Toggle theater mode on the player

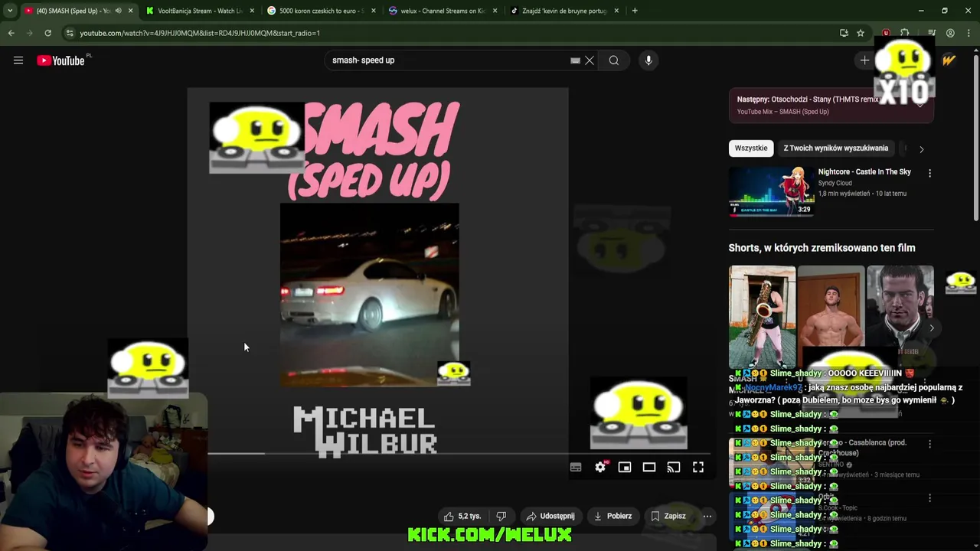649,468
